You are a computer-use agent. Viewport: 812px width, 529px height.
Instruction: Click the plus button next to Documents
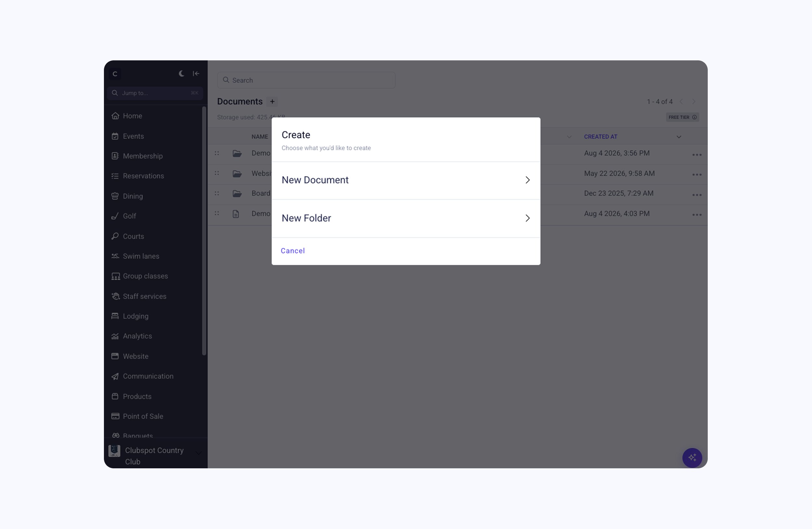pyautogui.click(x=272, y=102)
